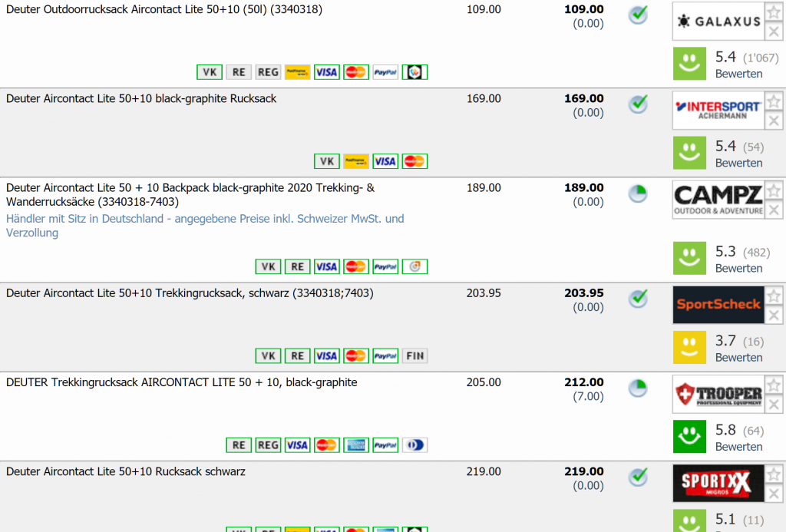The width and height of the screenshot is (786, 532).
Task: Mark Galaxus as favorite with the star
Action: click(774, 12)
